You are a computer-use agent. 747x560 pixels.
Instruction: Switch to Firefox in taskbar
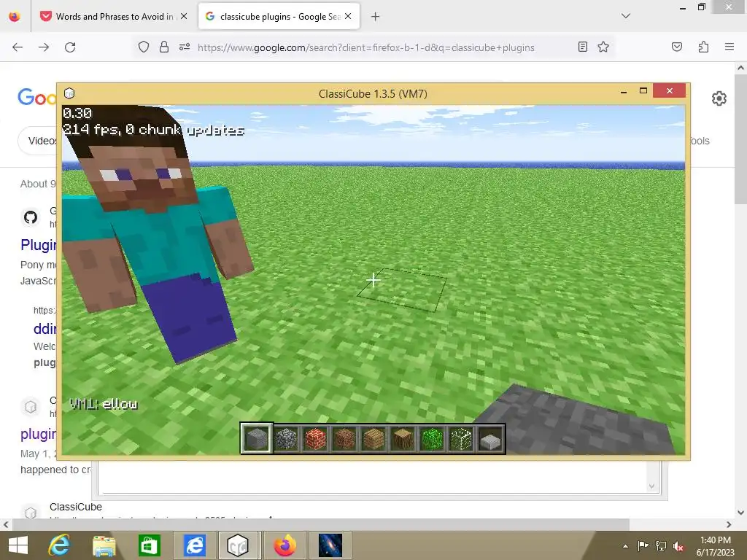(x=285, y=545)
